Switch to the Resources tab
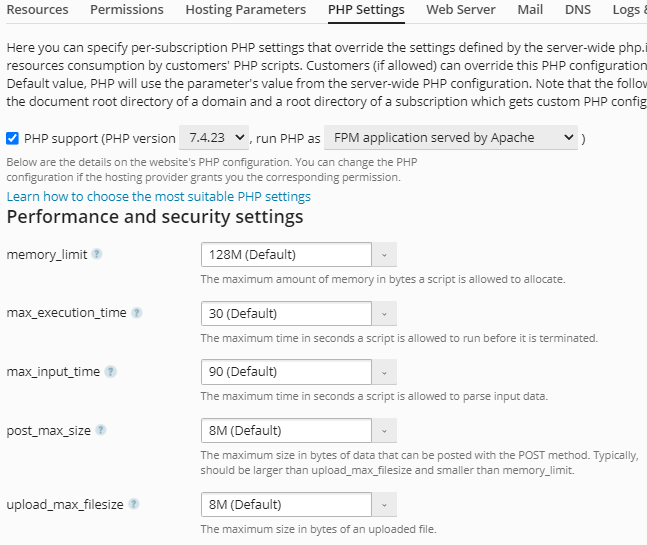647x545 pixels. tap(37, 10)
